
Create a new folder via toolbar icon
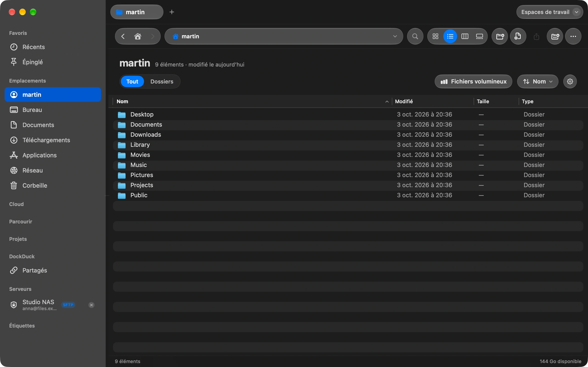[500, 36]
